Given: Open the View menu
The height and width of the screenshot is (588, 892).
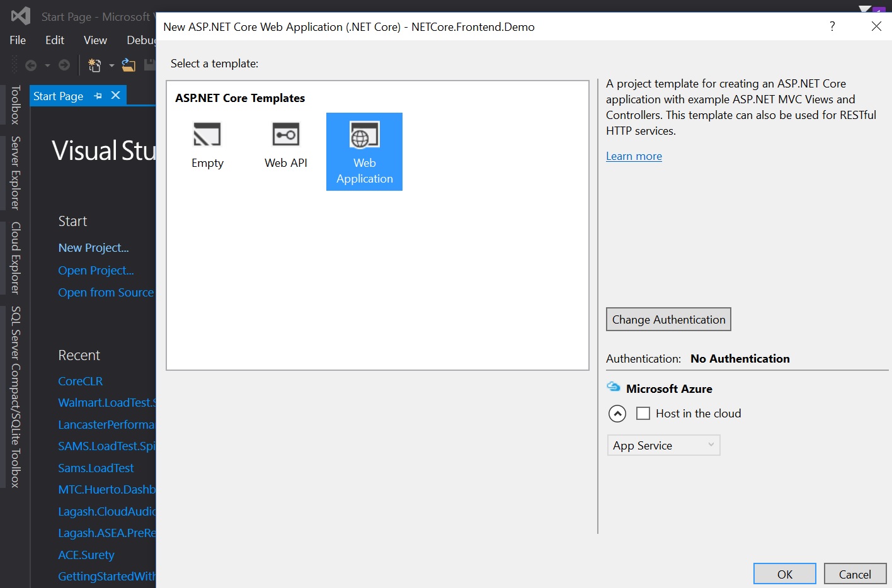Looking at the screenshot, I should coord(95,40).
